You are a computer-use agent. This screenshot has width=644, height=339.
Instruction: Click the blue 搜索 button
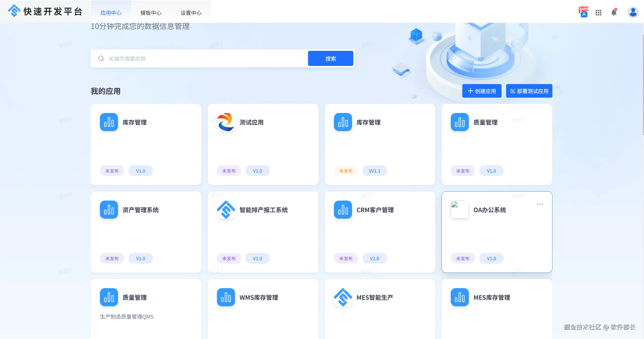330,58
